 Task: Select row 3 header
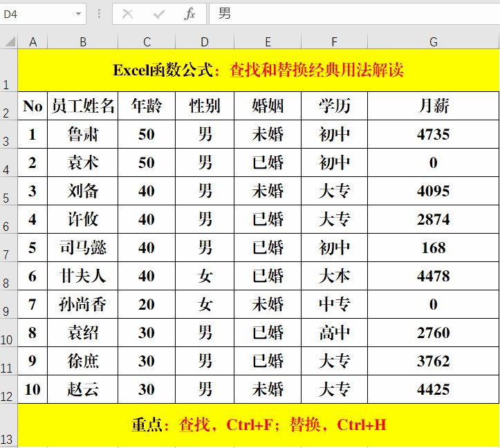8,134
